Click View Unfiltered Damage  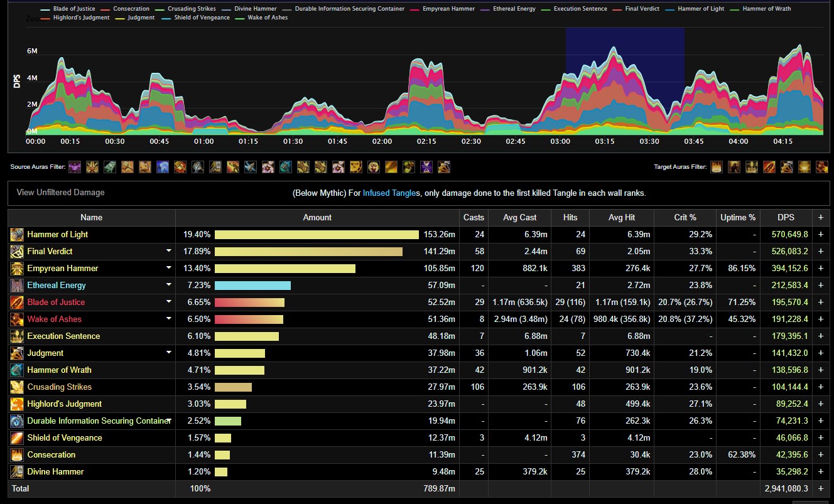60,193
